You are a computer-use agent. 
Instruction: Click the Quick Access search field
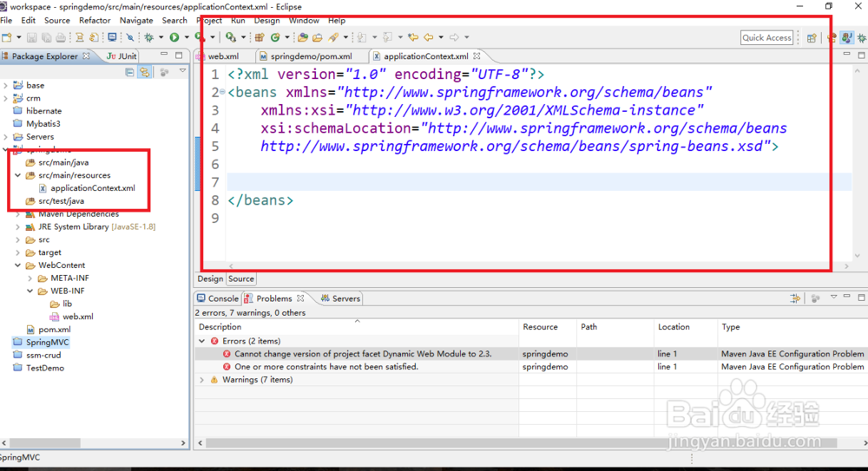click(766, 37)
